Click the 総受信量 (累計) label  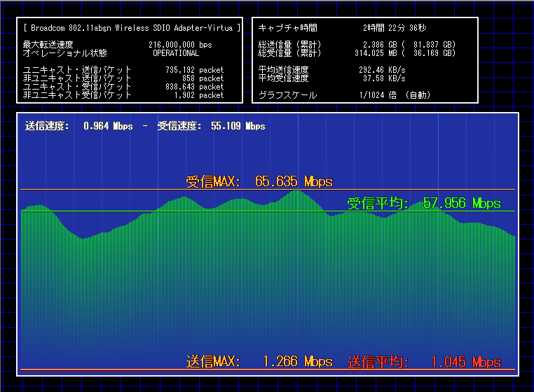[x=290, y=53]
